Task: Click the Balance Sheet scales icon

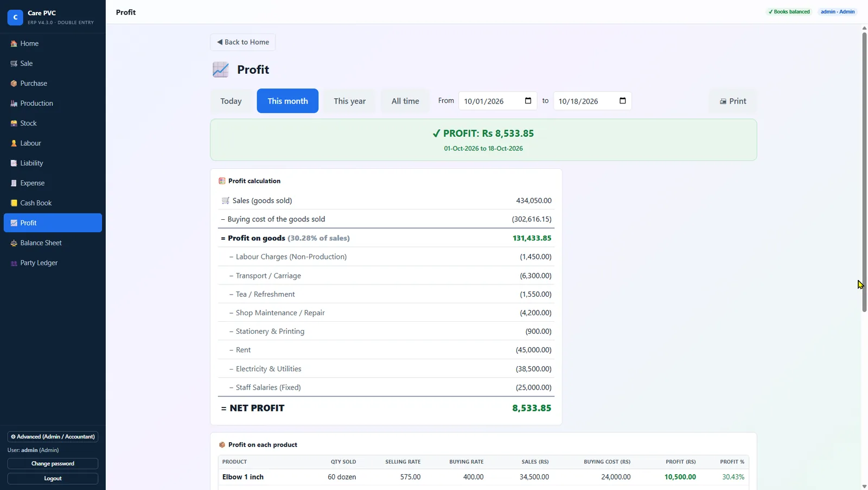Action: tap(14, 243)
